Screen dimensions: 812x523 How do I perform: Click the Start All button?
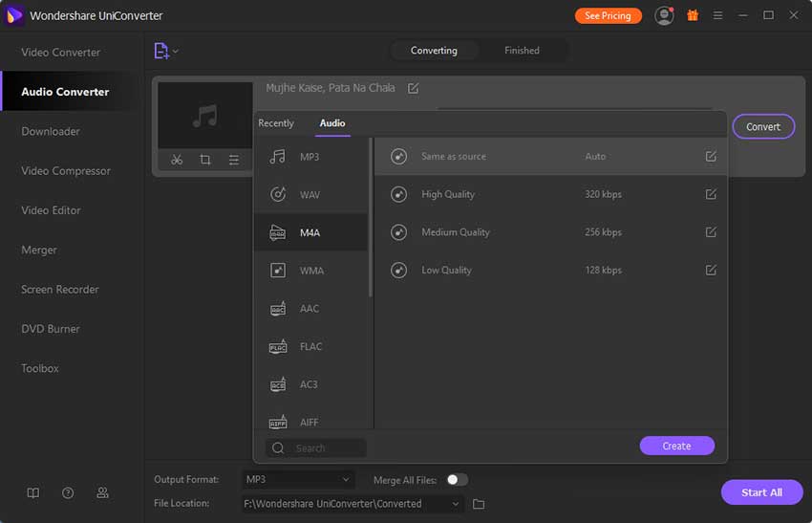pyautogui.click(x=761, y=492)
